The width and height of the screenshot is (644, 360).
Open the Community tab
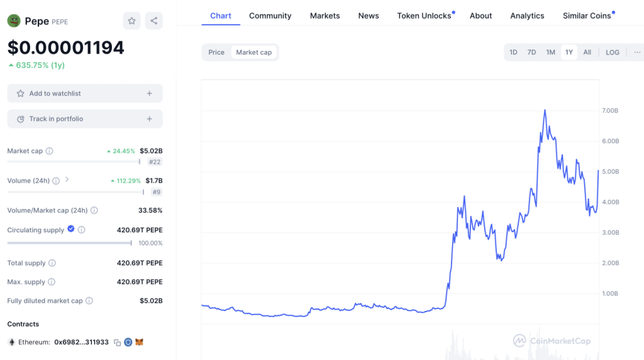(270, 16)
